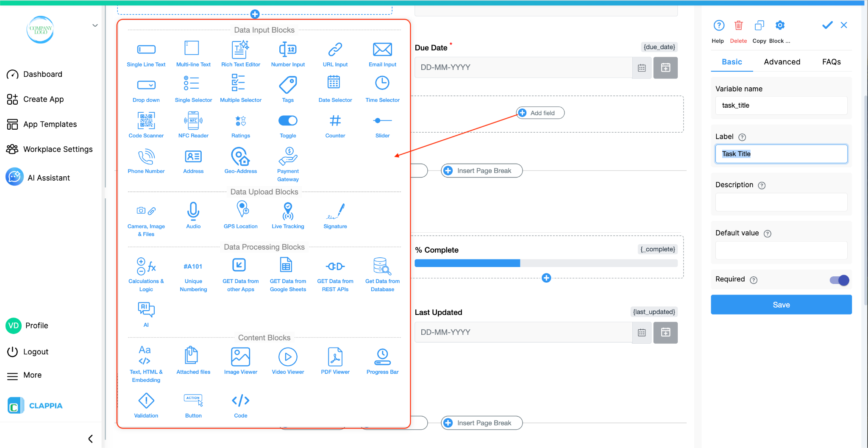Add a Code Scanner input block
This screenshot has height=448, width=868.
click(x=146, y=124)
